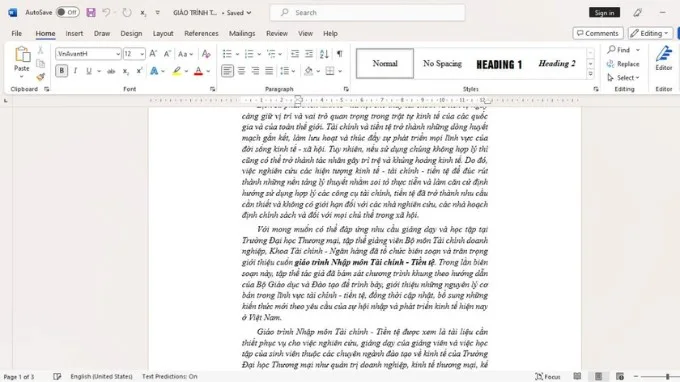Open Font dialog launcher
This screenshot has height=382, width=680.
212,89
